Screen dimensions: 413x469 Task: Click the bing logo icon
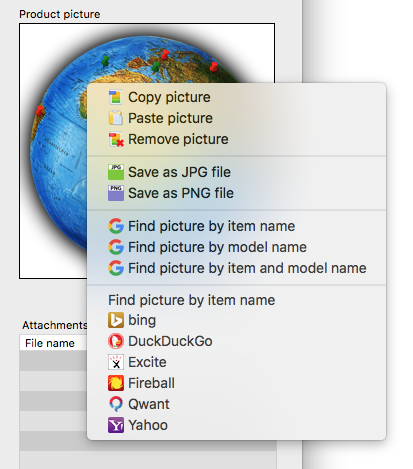[116, 320]
